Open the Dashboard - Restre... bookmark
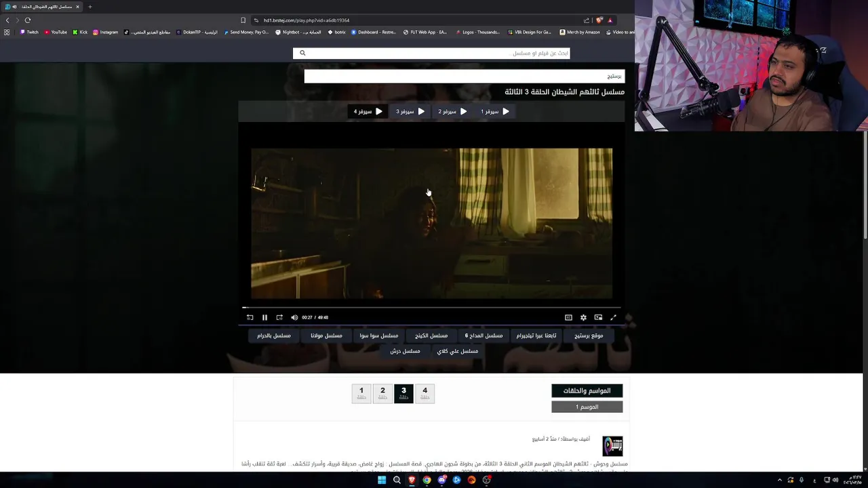This screenshot has height=488, width=868. pos(374,32)
